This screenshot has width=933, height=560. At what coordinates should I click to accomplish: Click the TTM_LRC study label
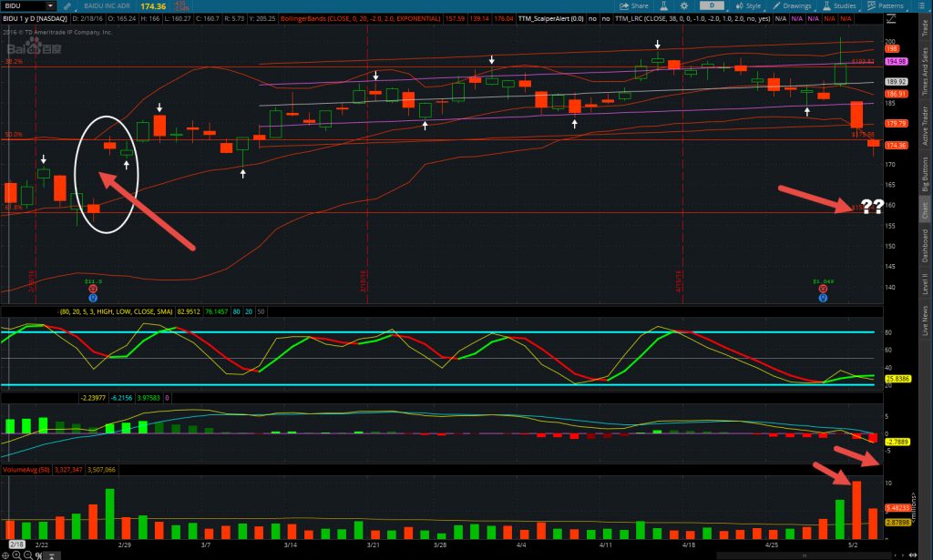[692, 19]
